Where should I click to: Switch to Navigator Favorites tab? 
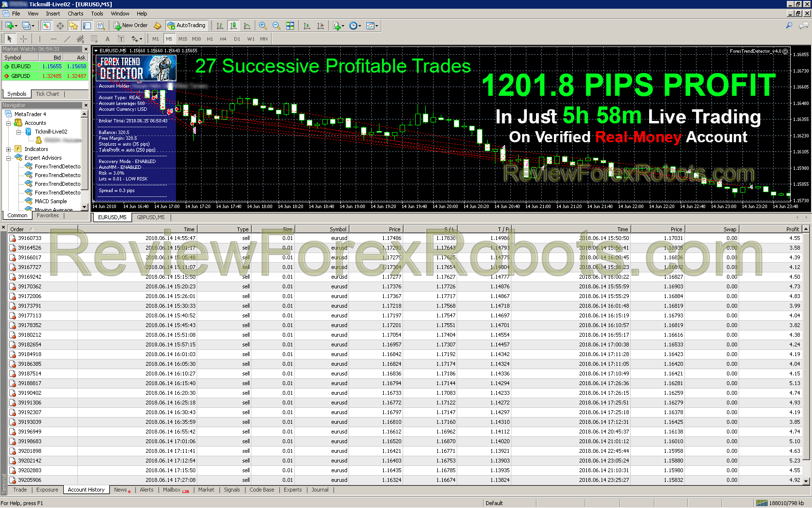click(48, 215)
